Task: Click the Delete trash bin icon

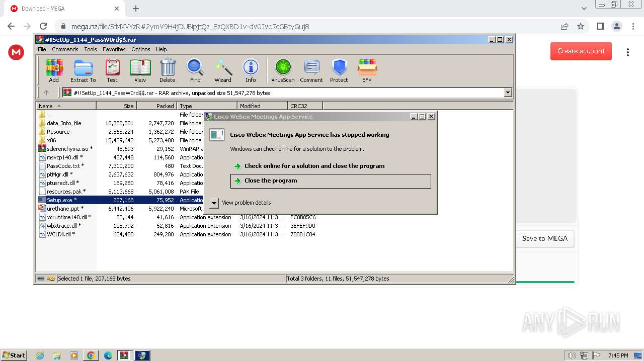Action: click(168, 70)
